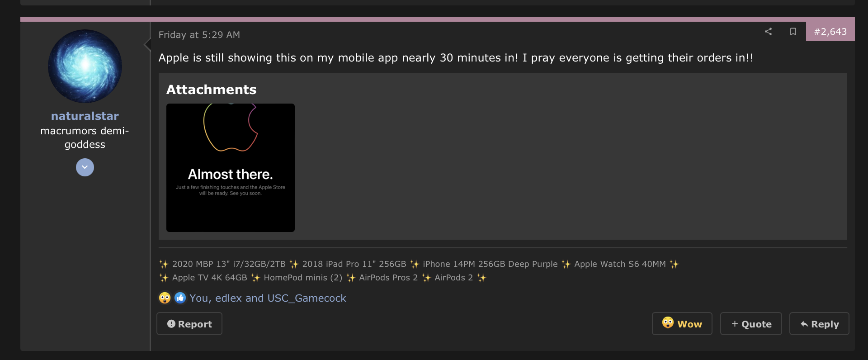This screenshot has height=360, width=868.
Task: Bookmark this post with the bookmark icon
Action: pos(793,31)
